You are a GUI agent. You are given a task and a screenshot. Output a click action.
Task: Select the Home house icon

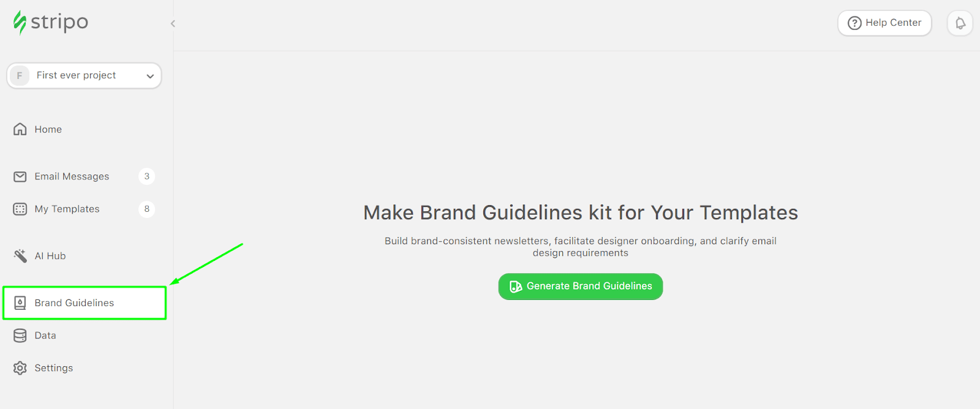coord(20,129)
